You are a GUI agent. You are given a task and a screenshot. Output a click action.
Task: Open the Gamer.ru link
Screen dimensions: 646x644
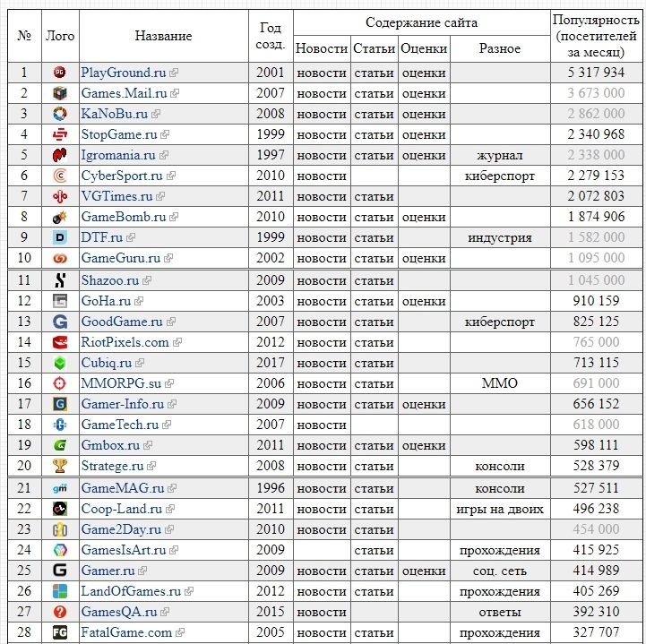tap(108, 571)
